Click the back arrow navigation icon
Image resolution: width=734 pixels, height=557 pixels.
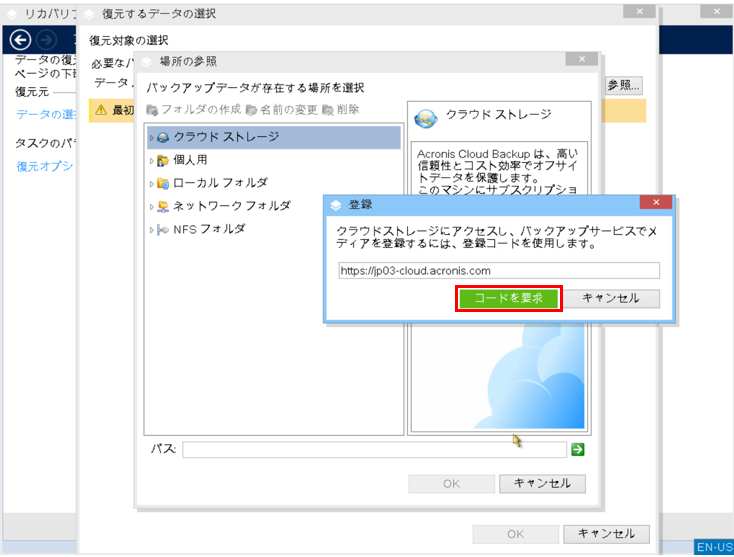click(18, 40)
